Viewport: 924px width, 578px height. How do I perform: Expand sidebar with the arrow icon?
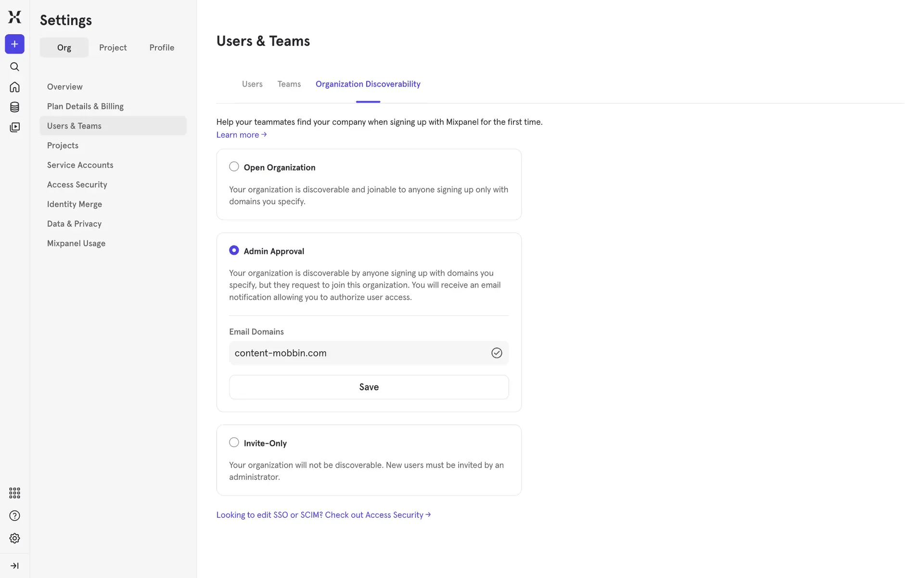[14, 565]
